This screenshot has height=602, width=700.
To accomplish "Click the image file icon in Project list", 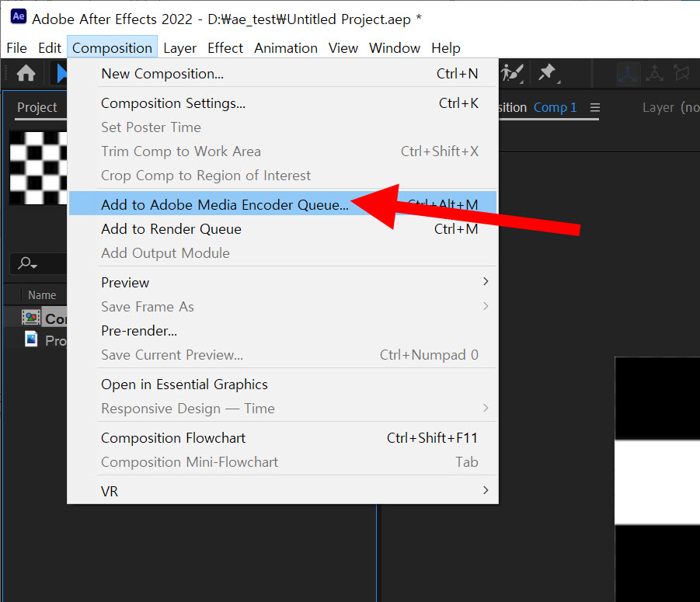I will click(31, 339).
